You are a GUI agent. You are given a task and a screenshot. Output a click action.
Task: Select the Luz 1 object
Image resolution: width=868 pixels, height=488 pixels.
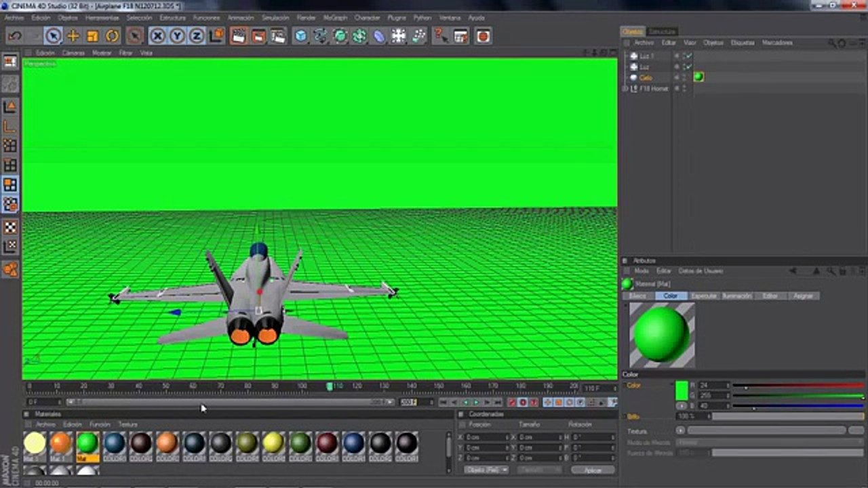point(646,56)
